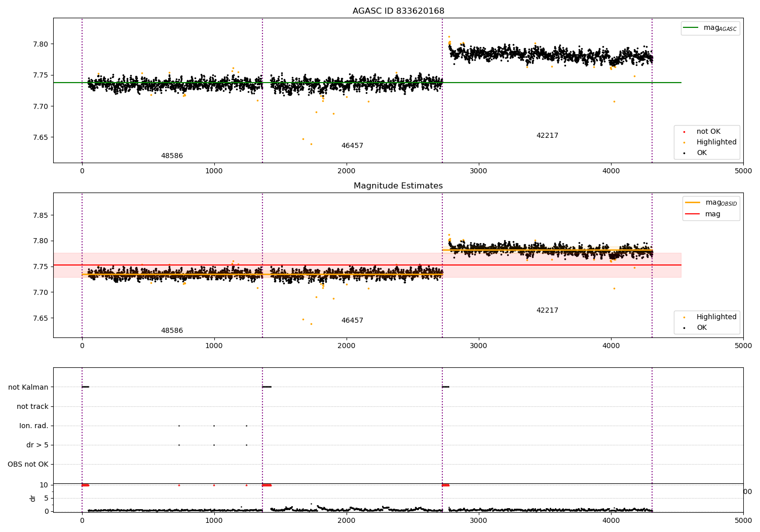Click the orange mag OBSID legend line sample

click(x=692, y=202)
